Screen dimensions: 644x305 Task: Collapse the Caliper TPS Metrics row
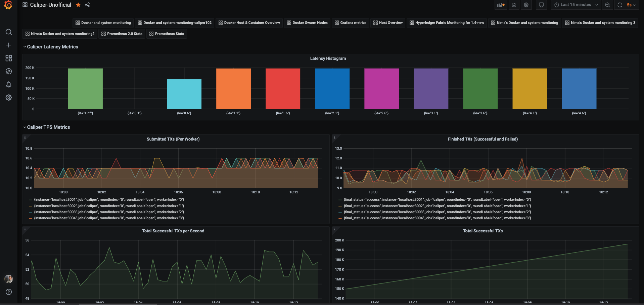click(47, 127)
